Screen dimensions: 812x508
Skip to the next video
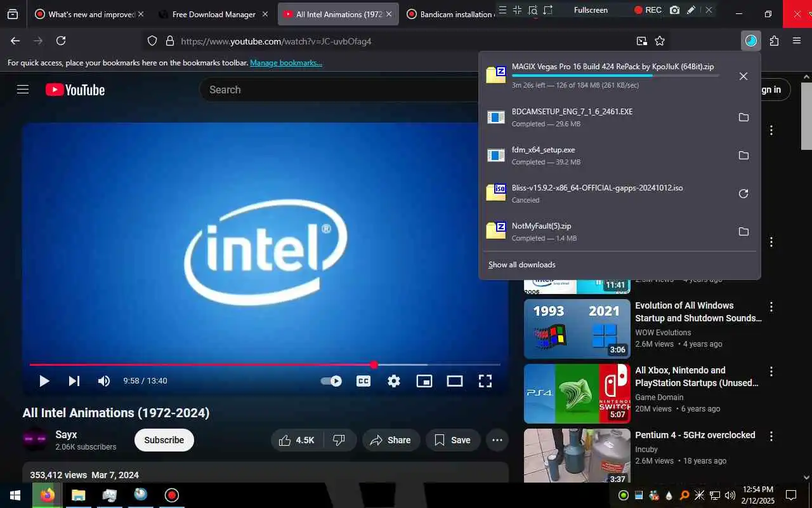point(74,381)
